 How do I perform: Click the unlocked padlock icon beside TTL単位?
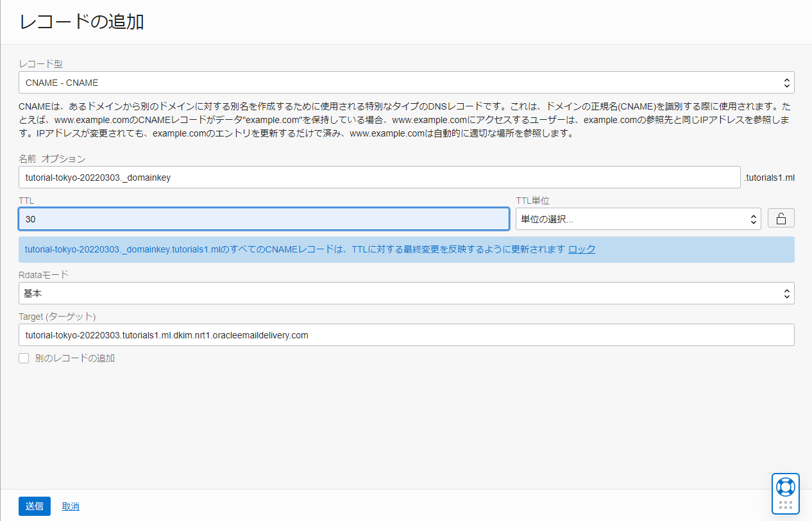[781, 217]
